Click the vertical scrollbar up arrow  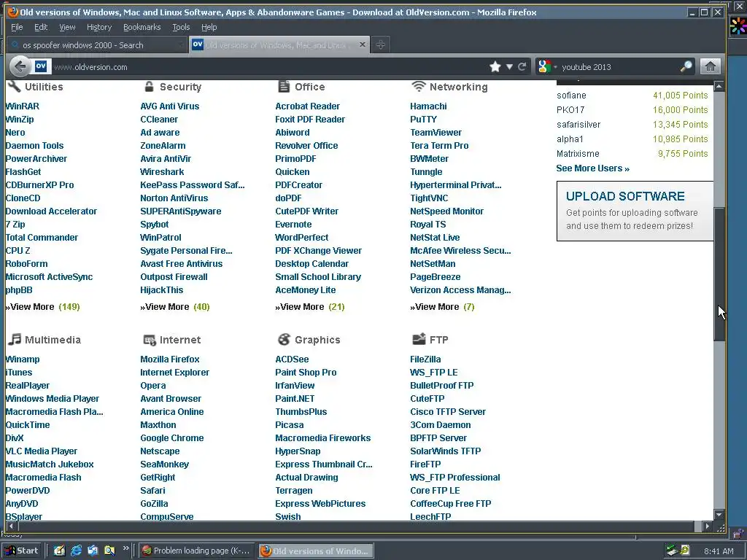click(719, 86)
